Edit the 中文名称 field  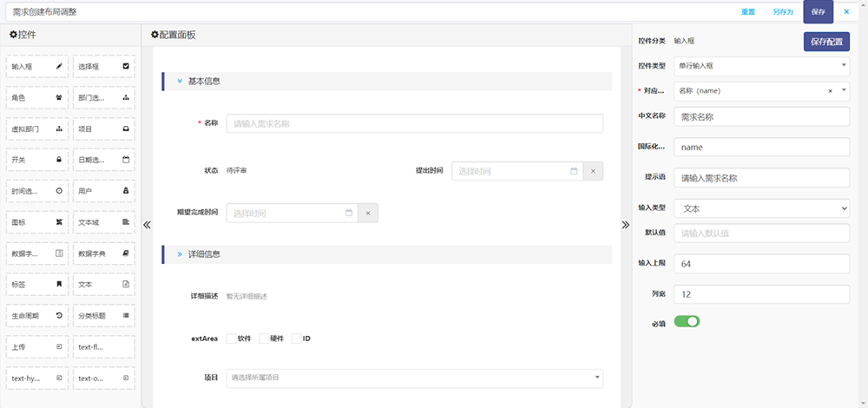[x=761, y=117]
